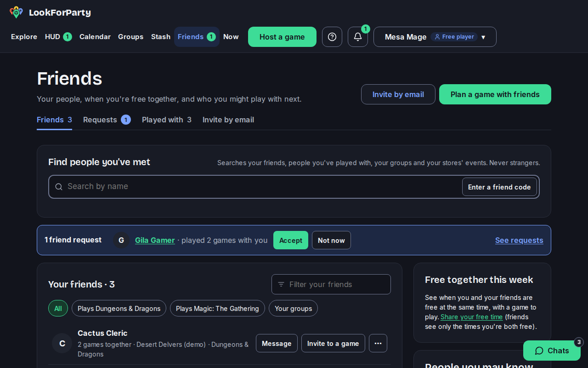Select the Friends nav item
Viewport: 588px width, 368px height.
pyautogui.click(x=197, y=37)
